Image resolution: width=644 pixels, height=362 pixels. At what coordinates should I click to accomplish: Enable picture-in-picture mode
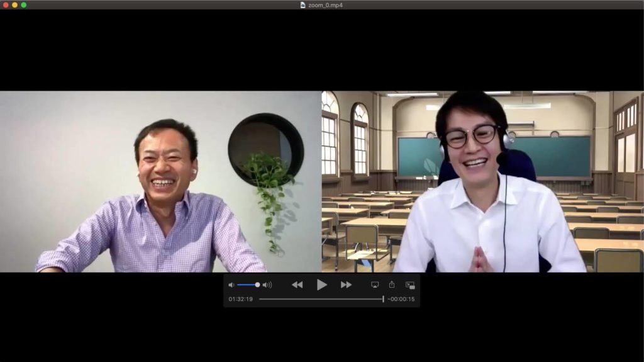tap(410, 285)
